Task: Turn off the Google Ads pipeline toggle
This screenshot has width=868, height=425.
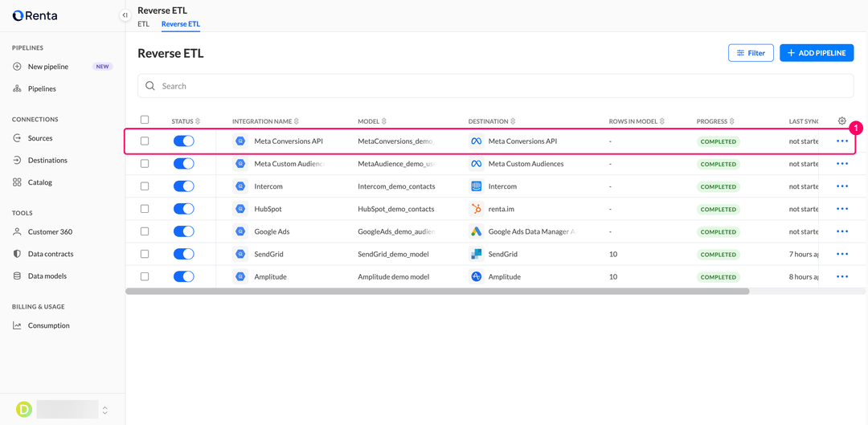Action: pos(184,232)
